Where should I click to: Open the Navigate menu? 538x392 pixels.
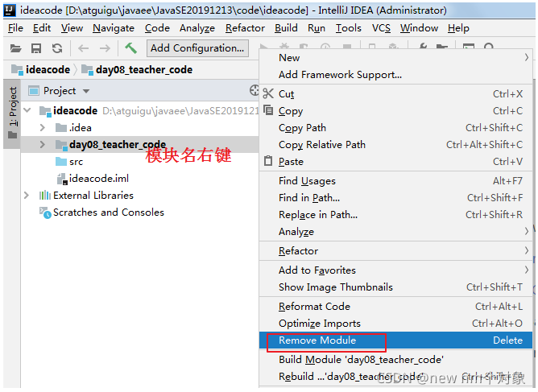[114, 28]
